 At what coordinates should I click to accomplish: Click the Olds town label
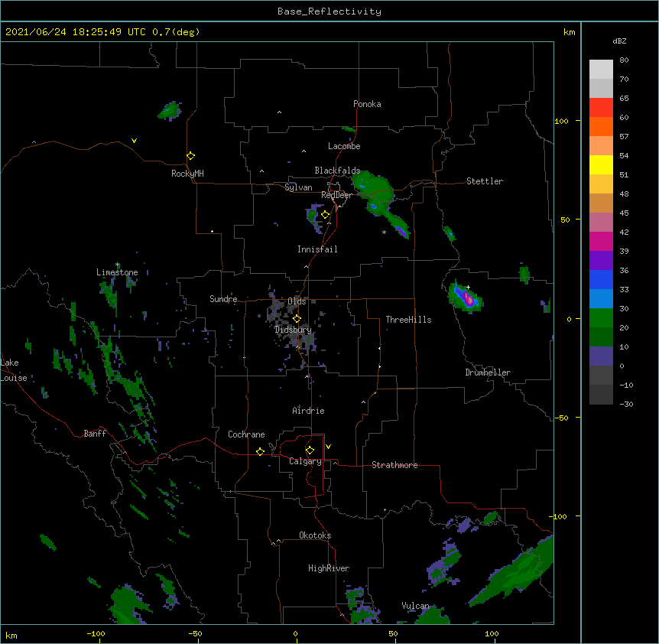coord(297,301)
